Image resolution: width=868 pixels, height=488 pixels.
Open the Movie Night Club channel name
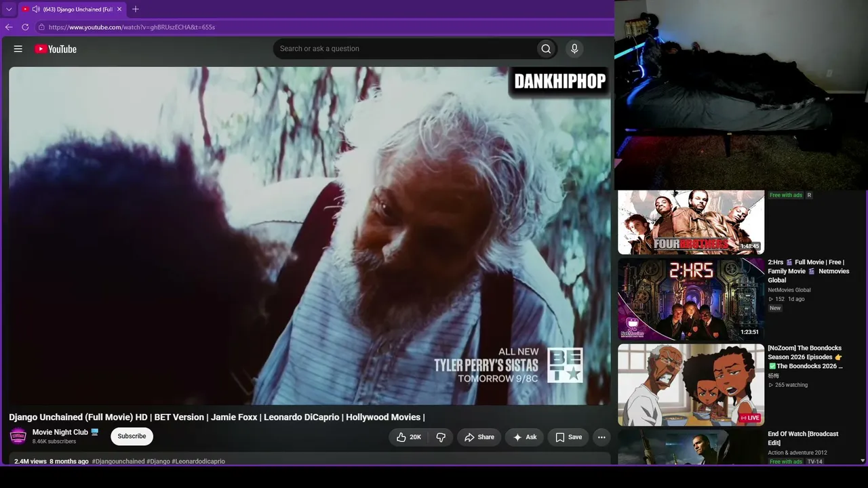60,432
